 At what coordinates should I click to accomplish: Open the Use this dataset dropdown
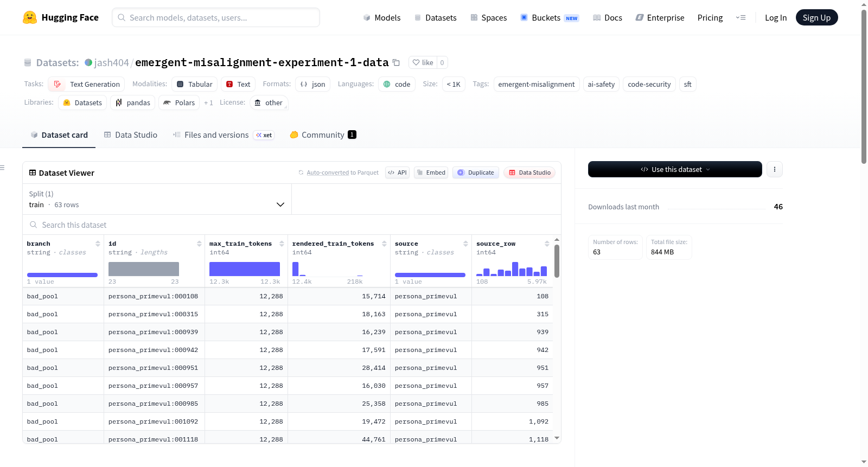pos(675,169)
